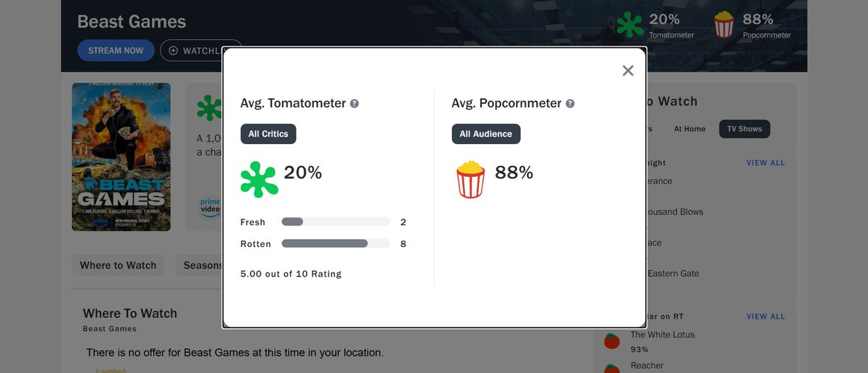Open Avg. Tomatometer help question mark
Screen dimensions: 868x373
pyautogui.click(x=354, y=104)
